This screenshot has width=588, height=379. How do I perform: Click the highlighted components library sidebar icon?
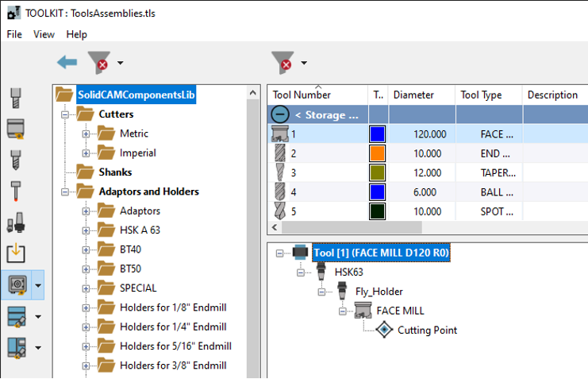[x=17, y=285]
